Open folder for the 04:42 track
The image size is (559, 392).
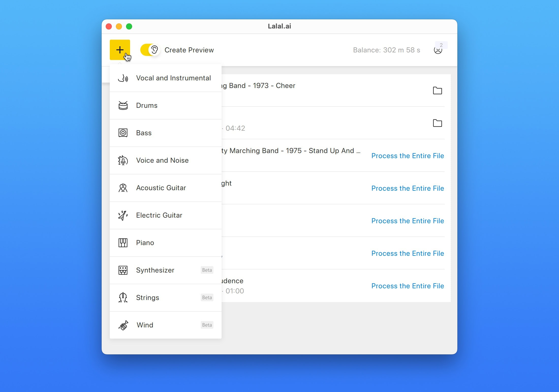click(x=437, y=123)
